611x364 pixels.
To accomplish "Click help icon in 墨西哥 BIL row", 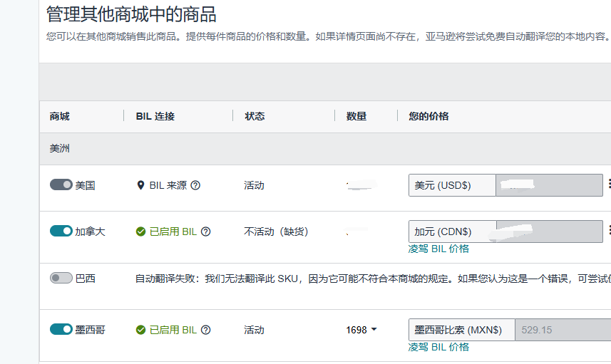I will [206, 330].
